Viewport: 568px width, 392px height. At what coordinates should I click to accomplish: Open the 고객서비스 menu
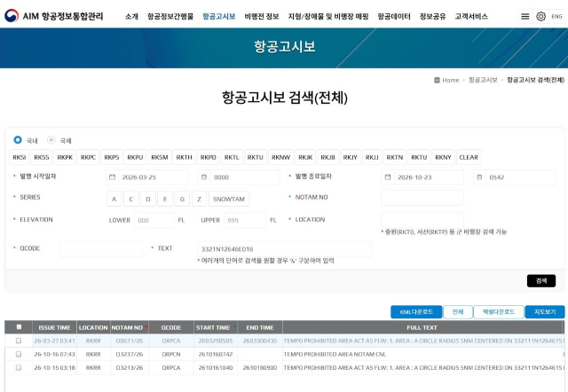pyautogui.click(x=471, y=16)
